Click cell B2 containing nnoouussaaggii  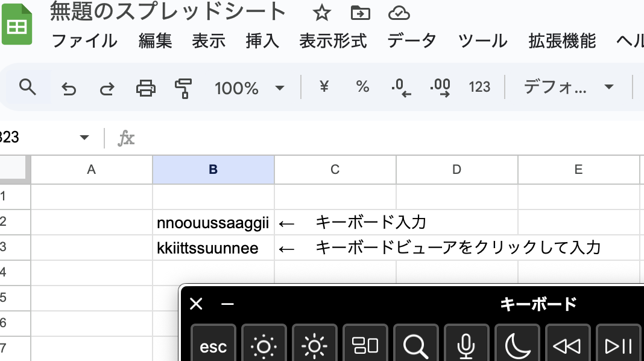[213, 222]
